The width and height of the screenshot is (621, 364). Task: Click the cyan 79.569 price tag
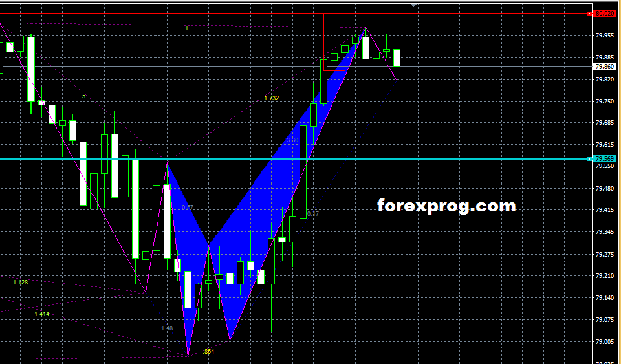tap(605, 159)
